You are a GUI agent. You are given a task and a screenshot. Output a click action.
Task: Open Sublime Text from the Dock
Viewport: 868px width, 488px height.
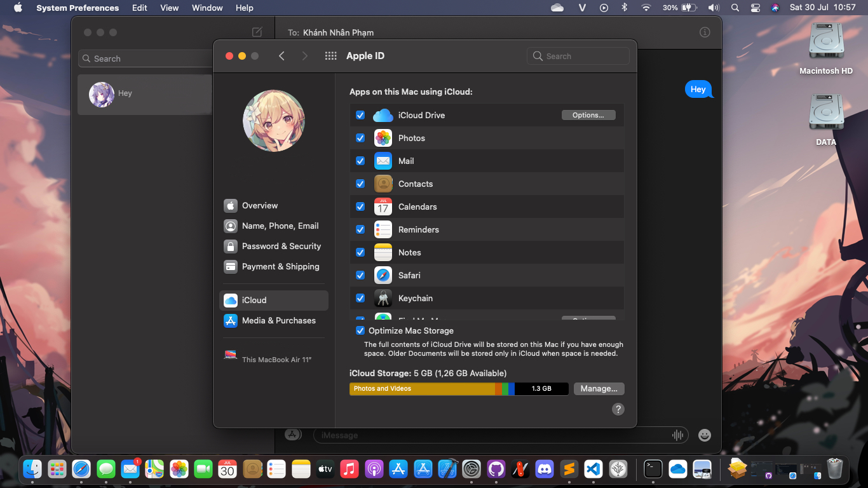pyautogui.click(x=569, y=470)
